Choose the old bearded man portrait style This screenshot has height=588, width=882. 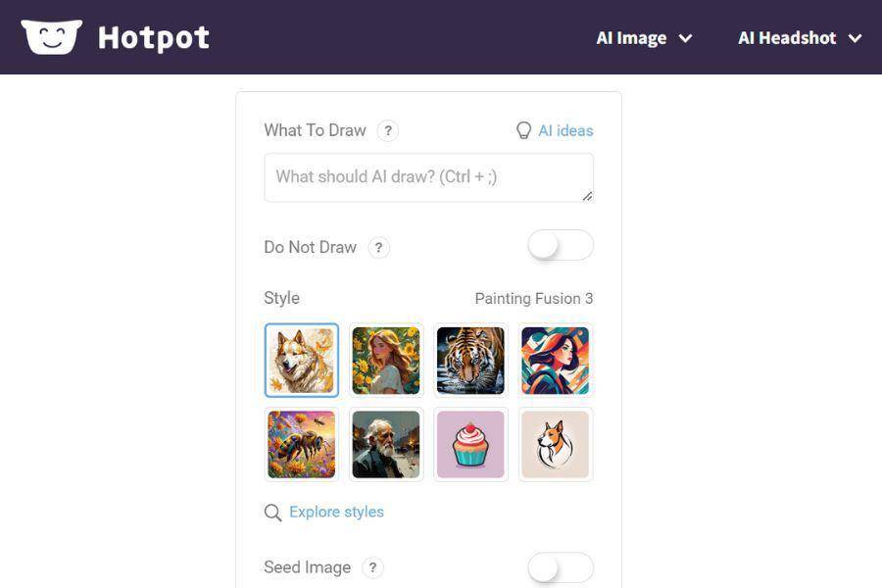tap(386, 445)
